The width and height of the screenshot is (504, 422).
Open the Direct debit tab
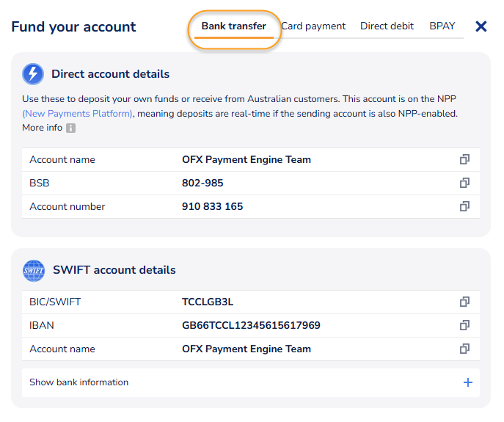[x=387, y=26]
